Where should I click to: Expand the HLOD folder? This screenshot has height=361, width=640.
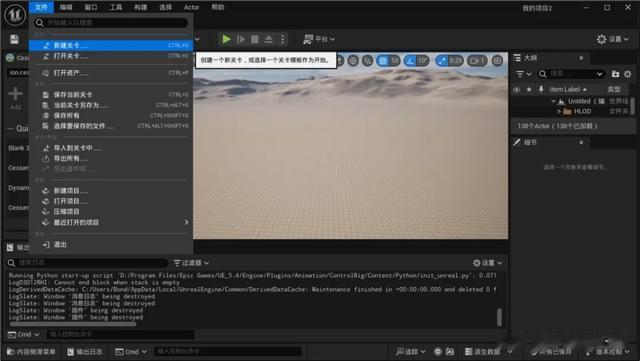click(559, 111)
